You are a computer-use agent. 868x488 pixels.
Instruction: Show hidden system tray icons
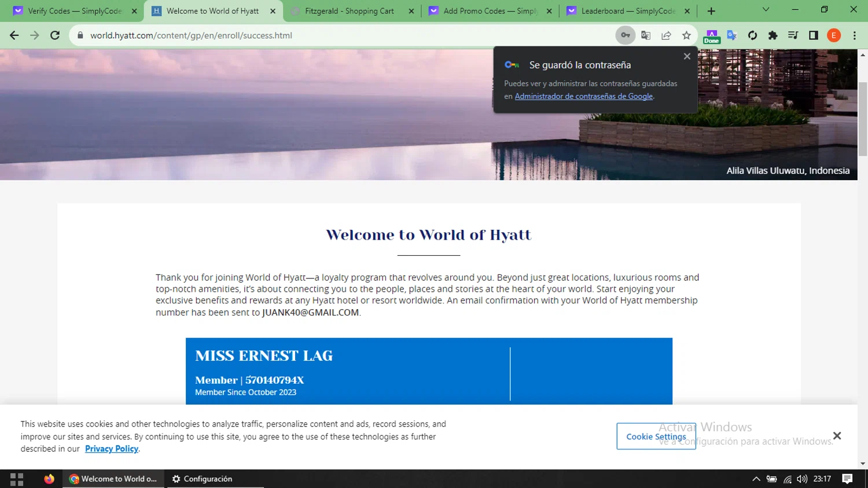coord(756,479)
